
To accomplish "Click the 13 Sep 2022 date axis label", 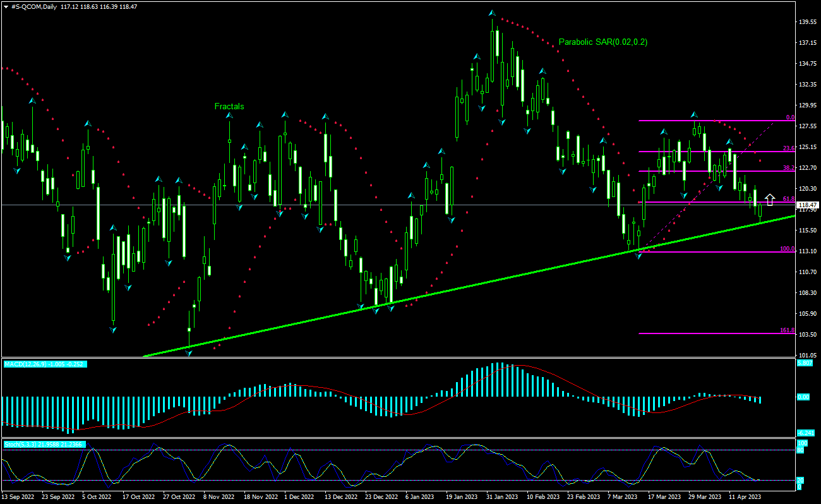I will click(x=16, y=497).
